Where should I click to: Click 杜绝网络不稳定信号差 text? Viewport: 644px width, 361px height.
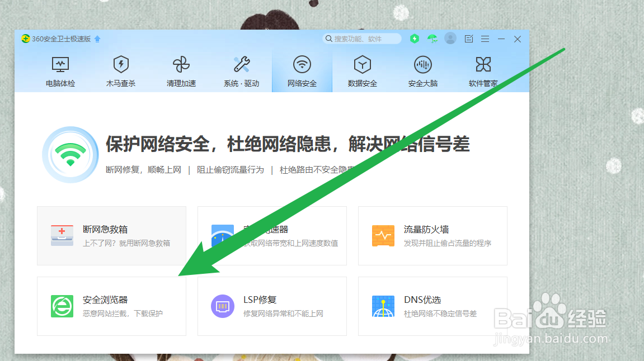[x=440, y=314]
